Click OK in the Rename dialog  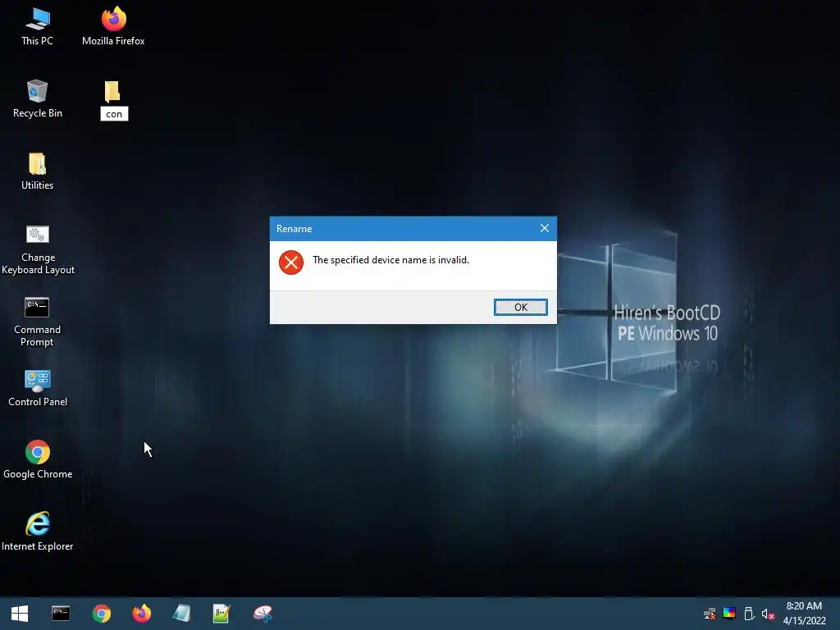(520, 307)
